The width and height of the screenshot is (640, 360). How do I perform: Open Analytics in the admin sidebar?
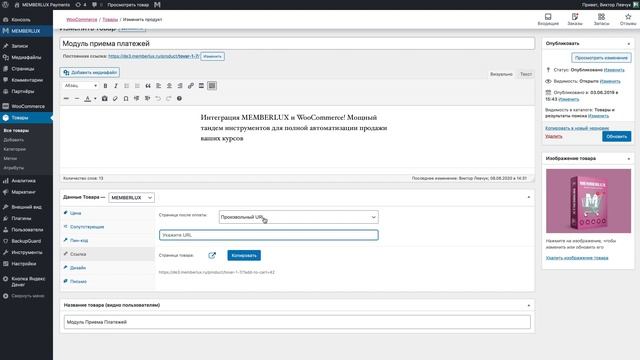[26, 180]
